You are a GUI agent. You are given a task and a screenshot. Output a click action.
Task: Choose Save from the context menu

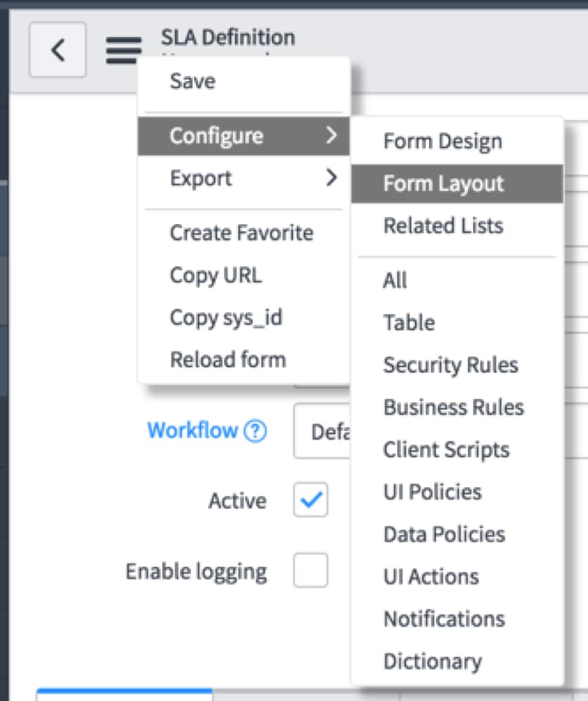click(x=243, y=81)
